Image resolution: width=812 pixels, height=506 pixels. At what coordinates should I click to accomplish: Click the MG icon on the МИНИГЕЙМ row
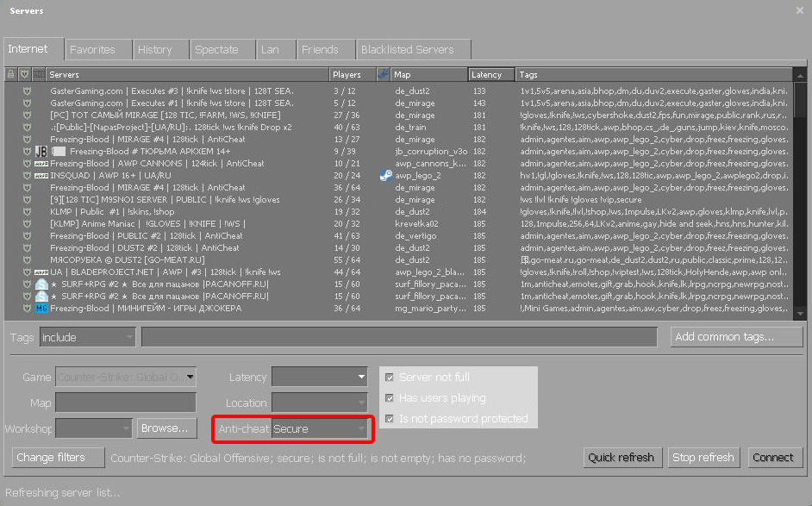pos(41,308)
